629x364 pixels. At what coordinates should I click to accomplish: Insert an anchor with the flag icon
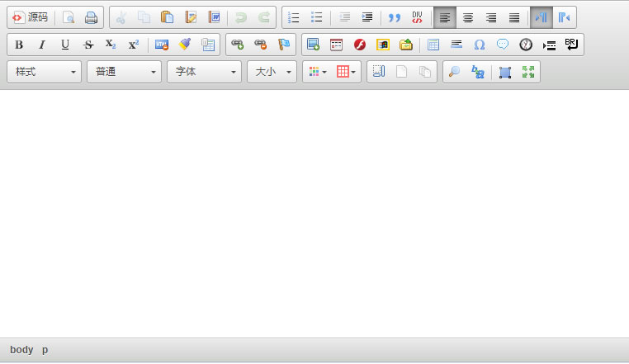284,45
